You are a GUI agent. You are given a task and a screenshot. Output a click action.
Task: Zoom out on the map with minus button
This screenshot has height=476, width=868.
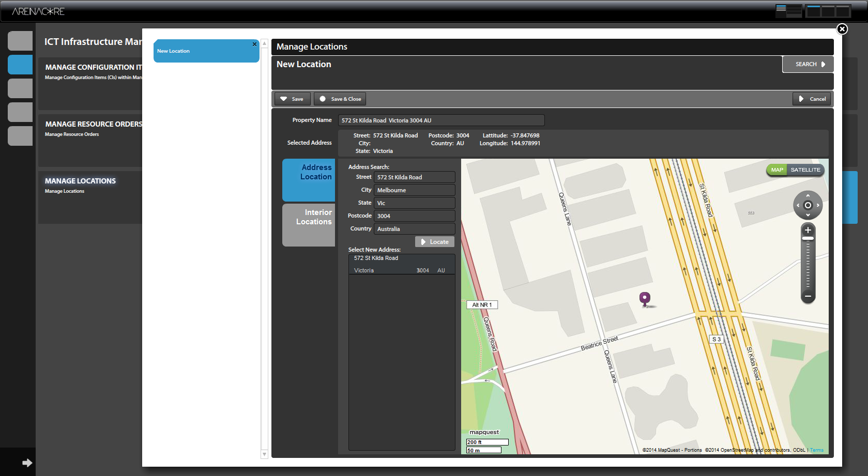click(x=808, y=297)
